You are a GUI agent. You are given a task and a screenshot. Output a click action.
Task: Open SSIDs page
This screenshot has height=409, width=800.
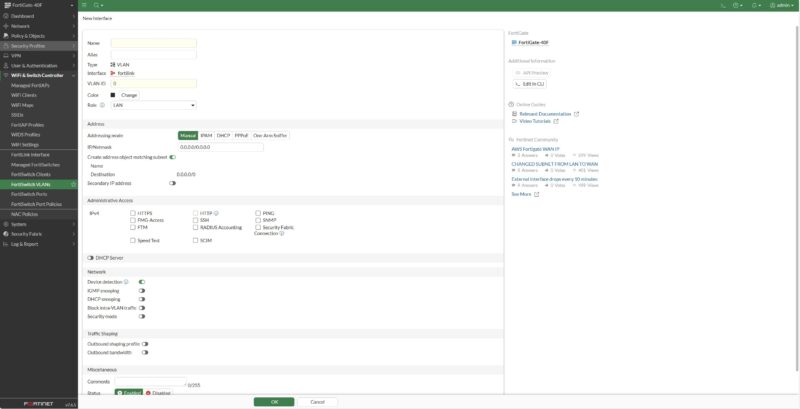tap(17, 115)
